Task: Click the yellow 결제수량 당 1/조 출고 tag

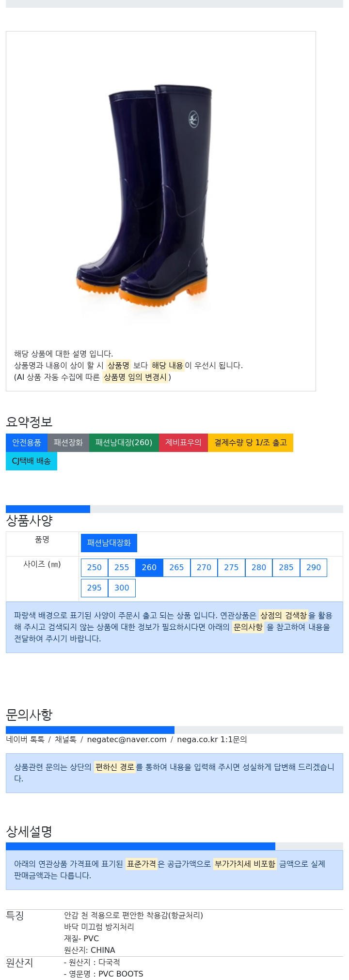Action: tap(251, 442)
